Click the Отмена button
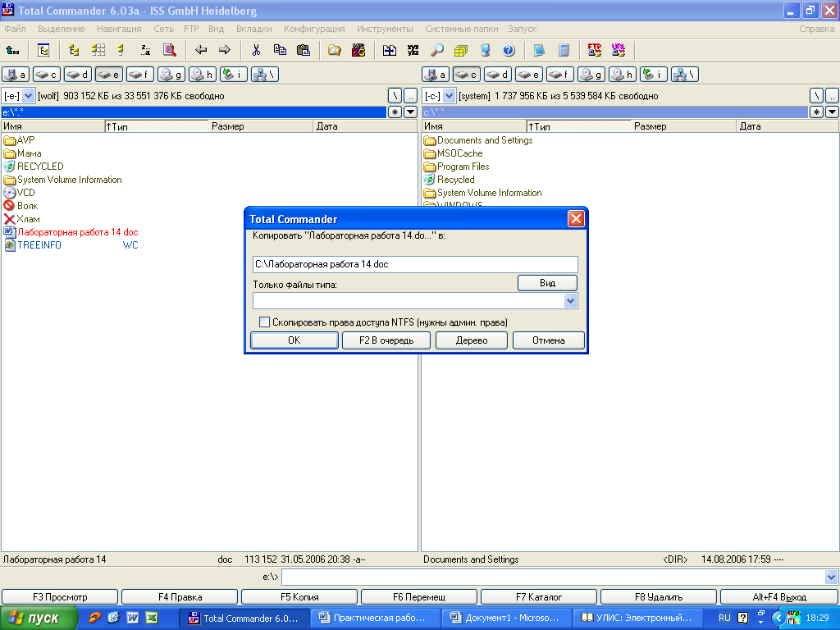This screenshot has height=630, width=840. [x=549, y=340]
